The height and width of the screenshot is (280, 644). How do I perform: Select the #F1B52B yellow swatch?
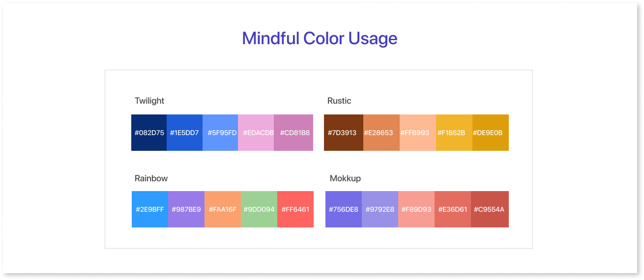[454, 133]
